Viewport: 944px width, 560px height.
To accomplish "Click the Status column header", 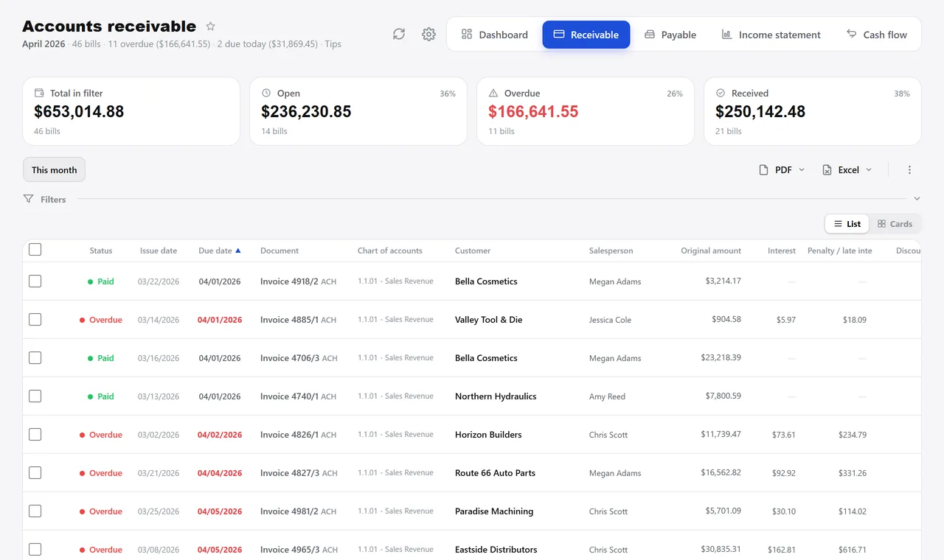I will click(101, 251).
